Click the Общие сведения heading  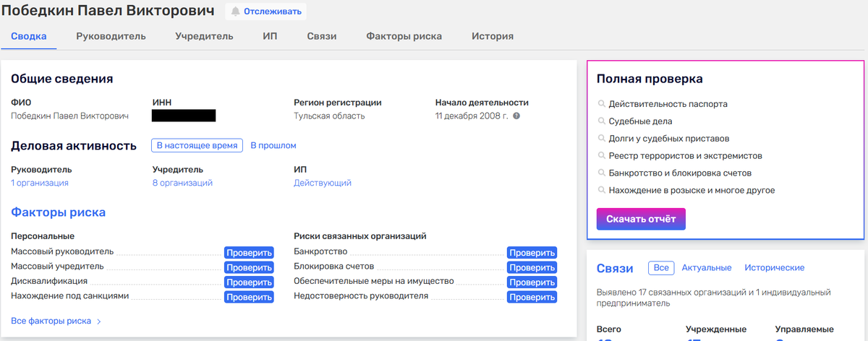[62, 79]
